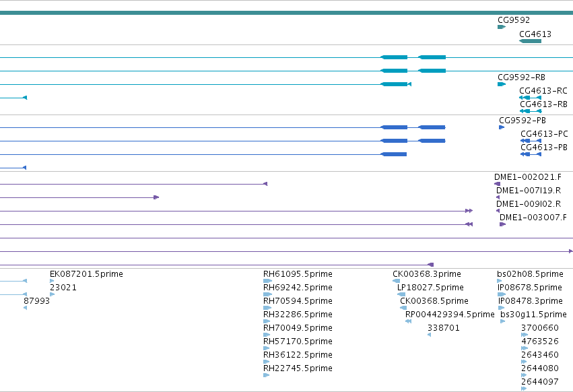Select the CG9592-RB transcript label
The image size is (573, 392).
(x=521, y=77)
